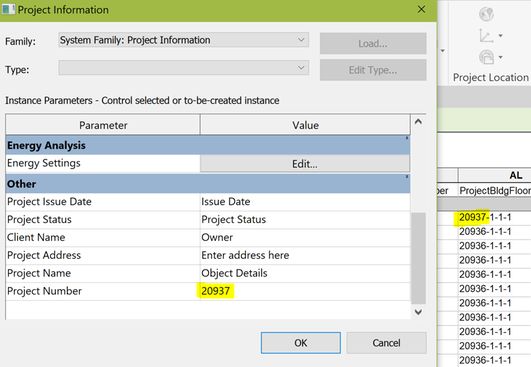Click the Parameter column header
The width and height of the screenshot is (531, 367).
103,125
